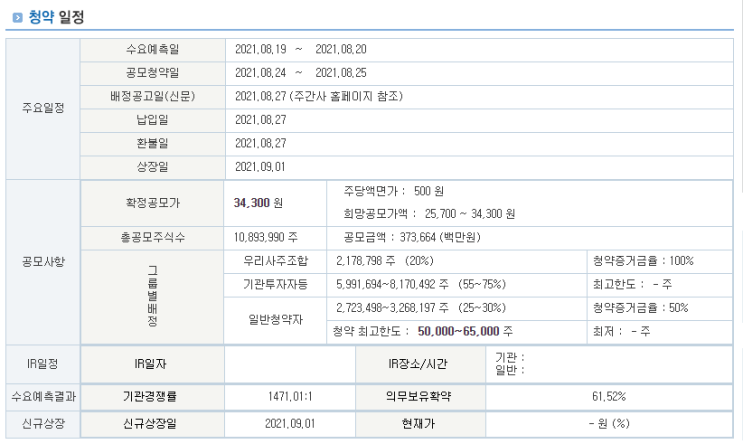743x444 pixels.
Task: Click the 수요예측일 start date 2021.08.19
Action: click(261, 50)
